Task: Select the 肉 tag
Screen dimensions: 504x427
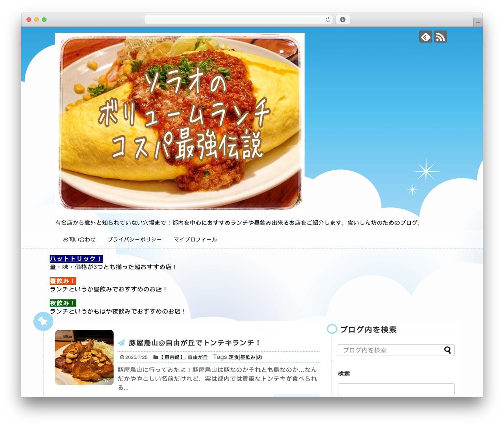Action: coord(259,357)
